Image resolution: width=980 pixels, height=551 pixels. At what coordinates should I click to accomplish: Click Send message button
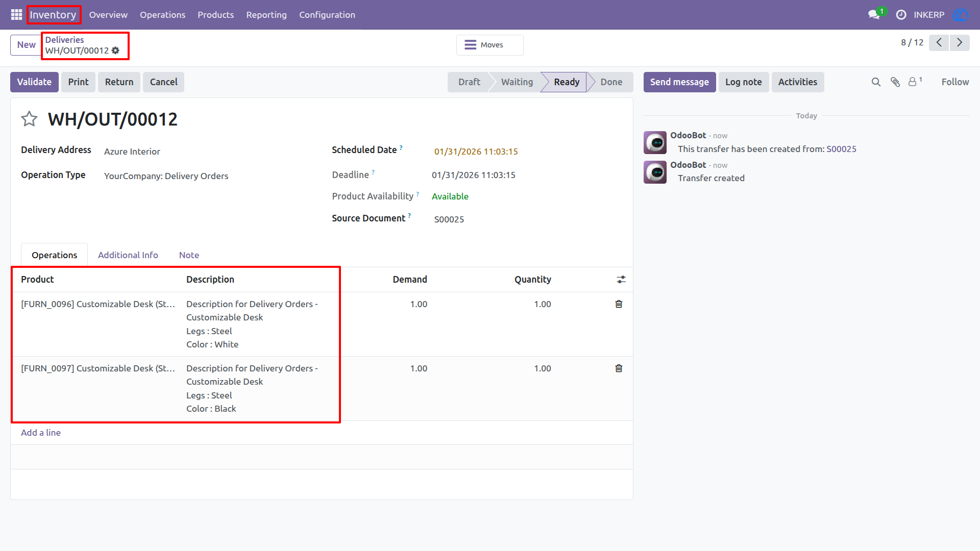pyautogui.click(x=679, y=82)
